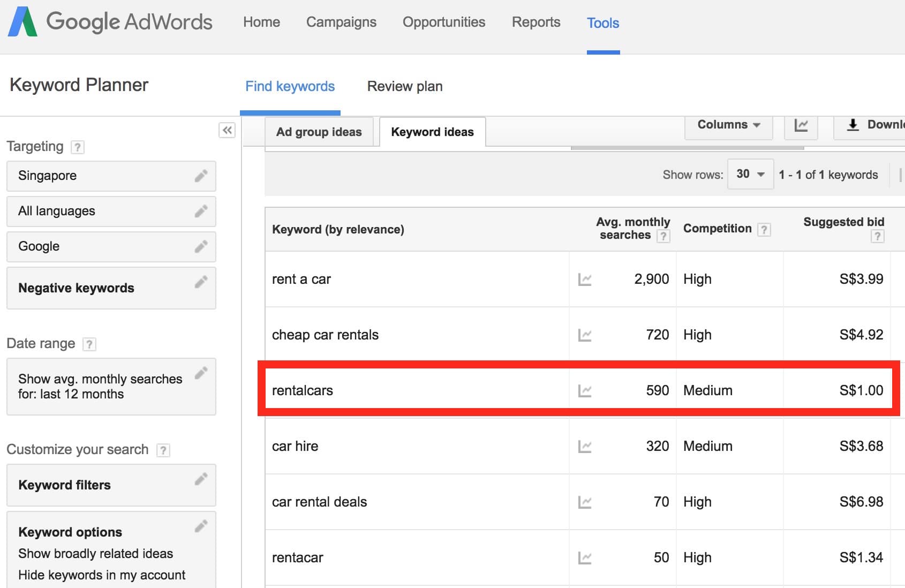Select the keyword "rentalcars"
The image size is (905, 588).
pyautogui.click(x=303, y=391)
